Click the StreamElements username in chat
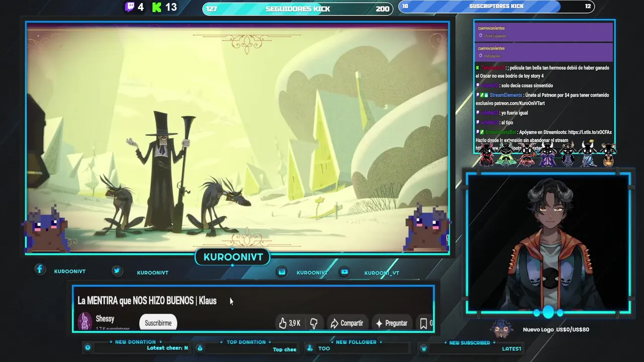The image size is (644, 362). [x=506, y=95]
